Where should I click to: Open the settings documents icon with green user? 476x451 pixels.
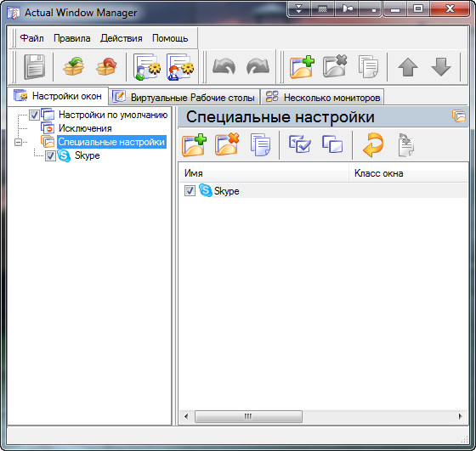147,67
